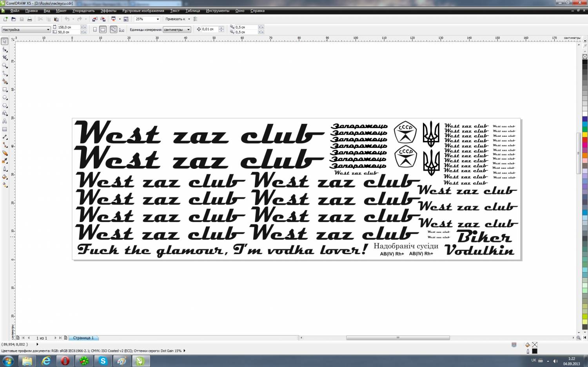Pick the yellow swatch in palette
Viewport: 588px width, 367px height.
point(585,135)
